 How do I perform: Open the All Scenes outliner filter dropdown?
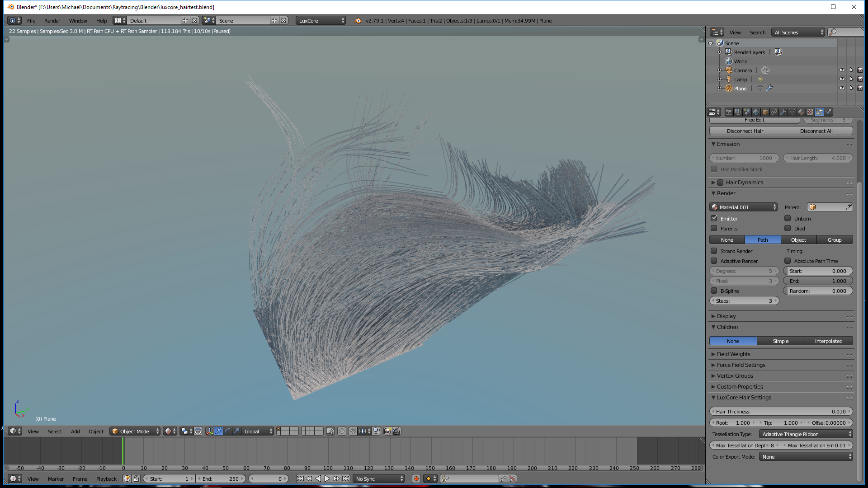click(x=798, y=32)
